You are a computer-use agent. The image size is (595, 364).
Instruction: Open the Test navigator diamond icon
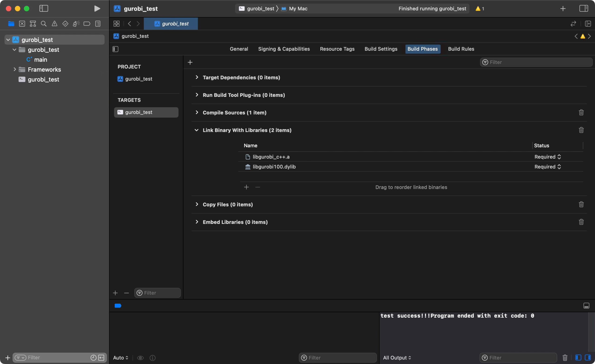pyautogui.click(x=65, y=24)
